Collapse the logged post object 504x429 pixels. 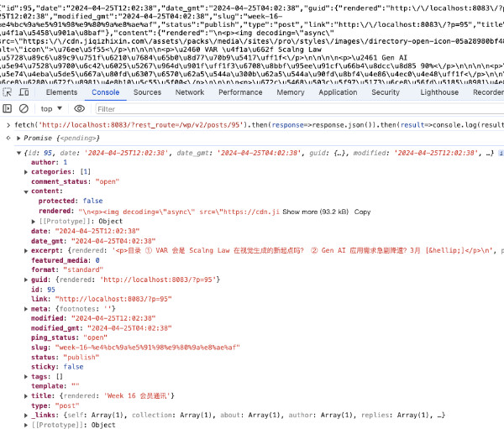pos(18,153)
